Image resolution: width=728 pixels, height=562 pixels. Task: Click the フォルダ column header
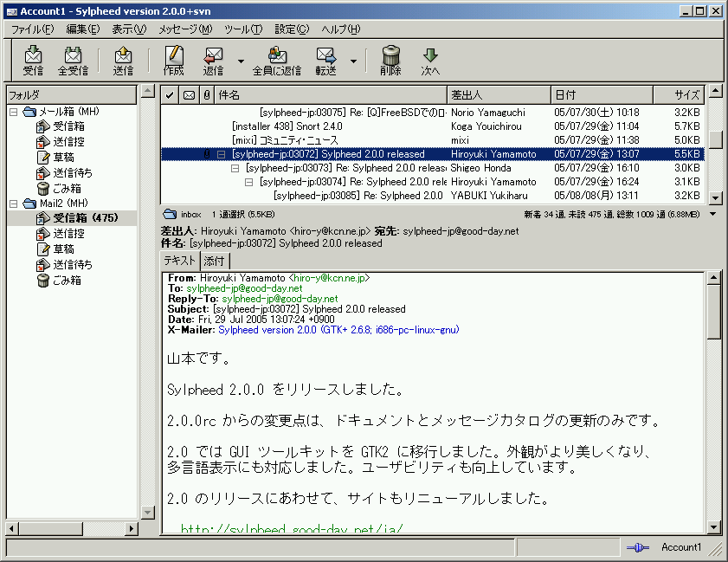[x=72, y=95]
